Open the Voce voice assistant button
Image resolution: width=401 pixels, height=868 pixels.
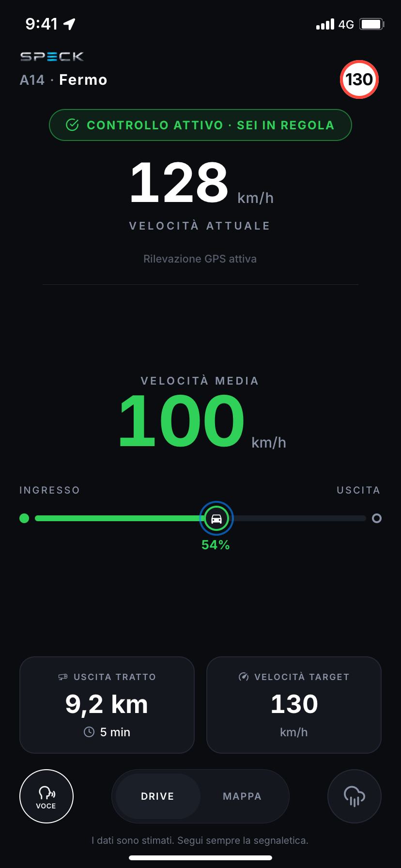(x=46, y=796)
